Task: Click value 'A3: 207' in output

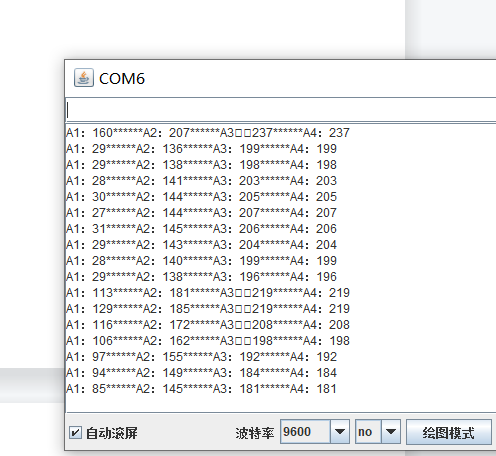Action: [x=236, y=213]
